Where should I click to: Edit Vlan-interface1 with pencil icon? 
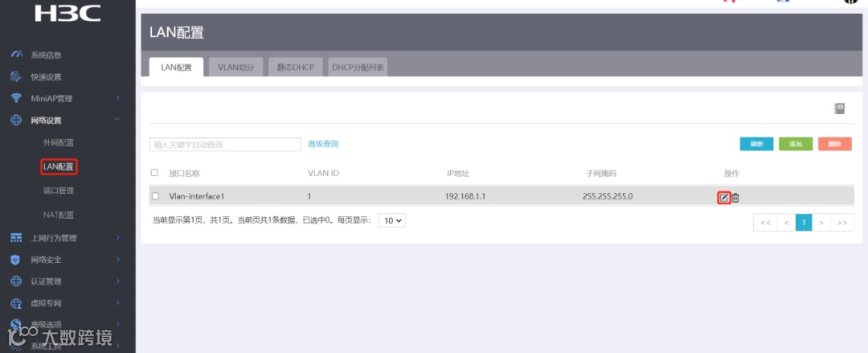tap(723, 197)
